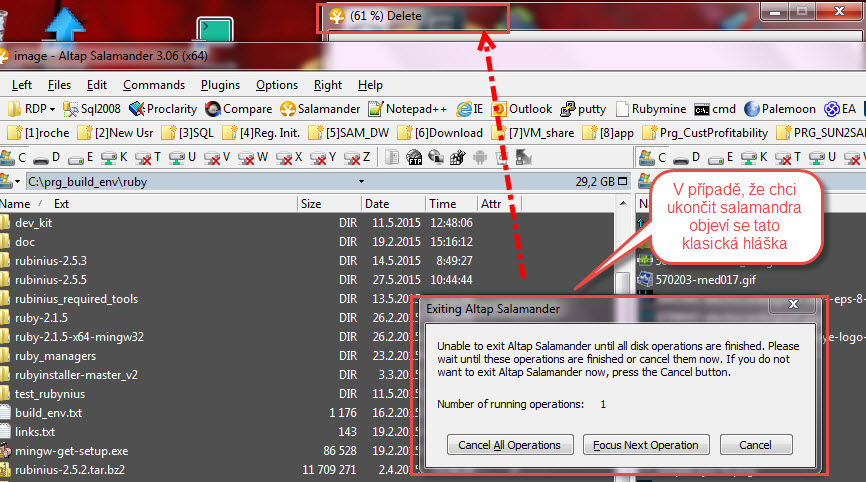Go to the [2]New Usr hot path

pyautogui.click(x=115, y=133)
